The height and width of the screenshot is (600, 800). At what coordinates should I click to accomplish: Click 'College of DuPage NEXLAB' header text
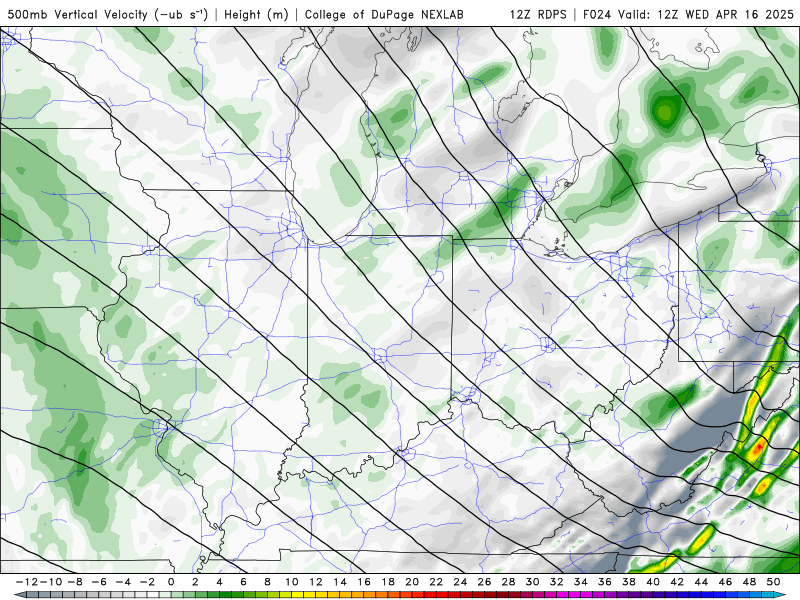384,14
